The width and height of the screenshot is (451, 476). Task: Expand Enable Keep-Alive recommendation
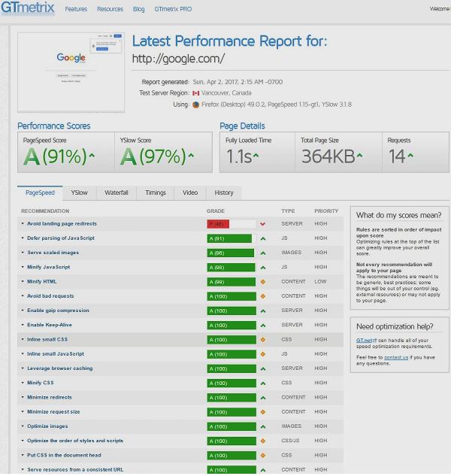tap(23, 325)
